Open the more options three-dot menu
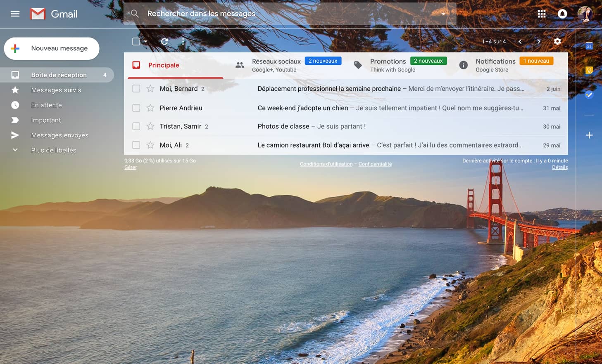Image resolution: width=602 pixels, height=364 pixels. (183, 41)
